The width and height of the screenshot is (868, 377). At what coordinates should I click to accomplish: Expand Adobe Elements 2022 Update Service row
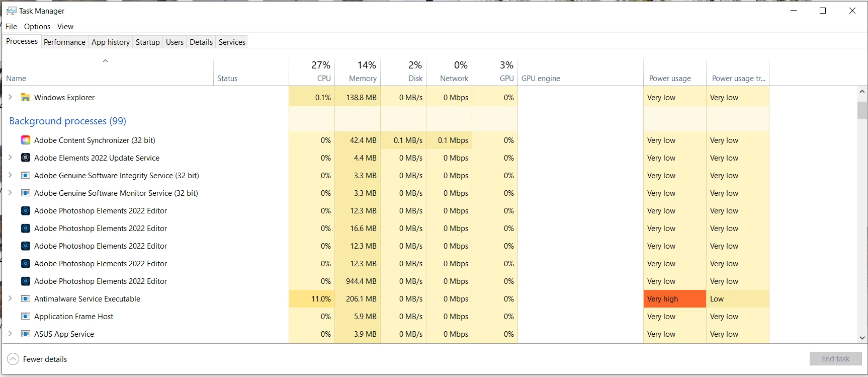(10, 158)
